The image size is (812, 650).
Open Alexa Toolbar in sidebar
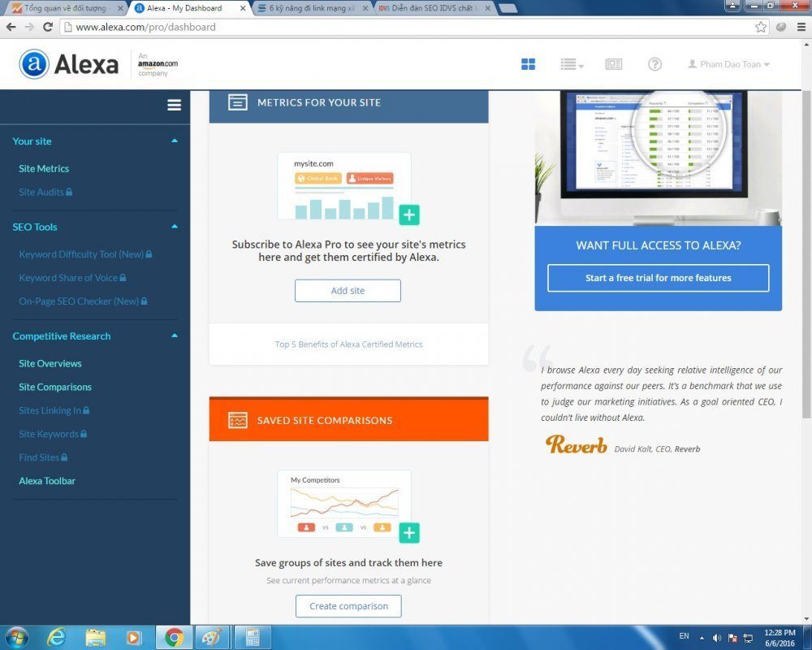click(x=47, y=481)
